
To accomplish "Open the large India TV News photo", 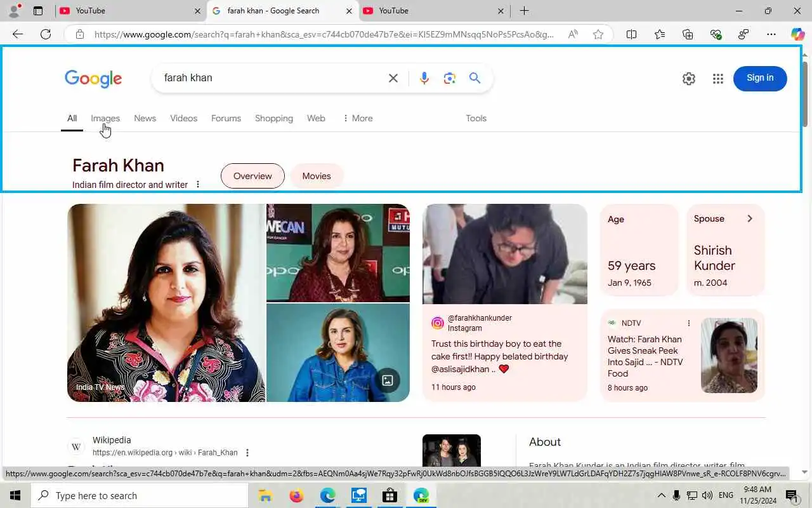I will click(166, 303).
